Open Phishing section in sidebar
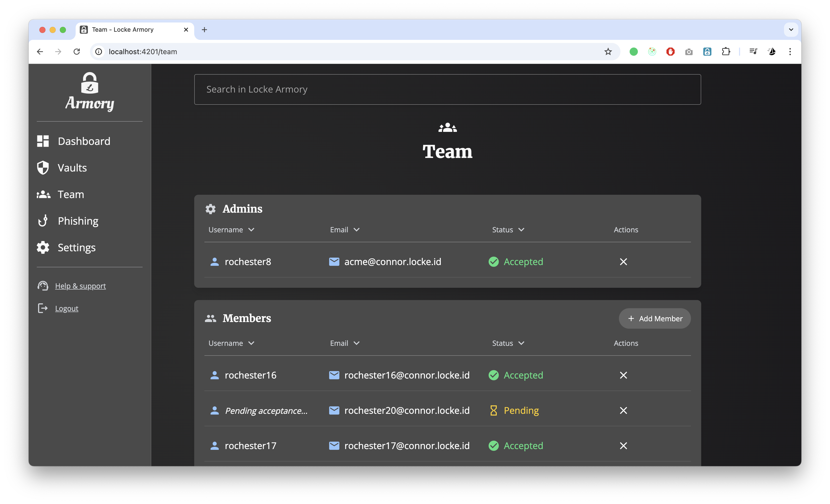Image resolution: width=830 pixels, height=504 pixels. 78,221
